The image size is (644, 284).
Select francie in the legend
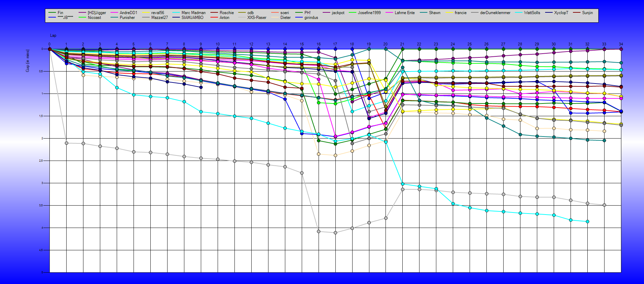[461, 13]
